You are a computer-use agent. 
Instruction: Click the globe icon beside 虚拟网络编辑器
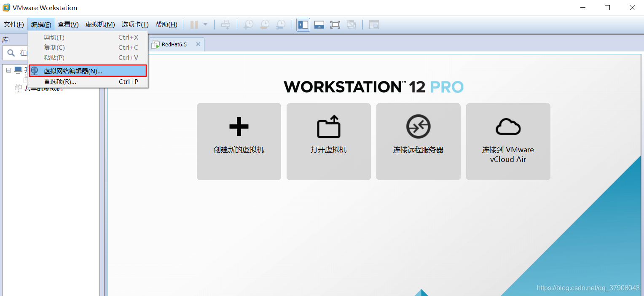click(x=35, y=71)
